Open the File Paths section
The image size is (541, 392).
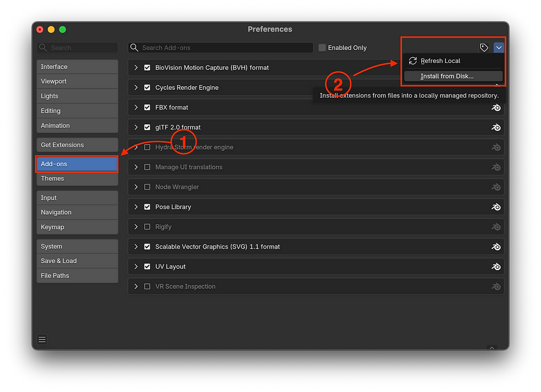[77, 276]
